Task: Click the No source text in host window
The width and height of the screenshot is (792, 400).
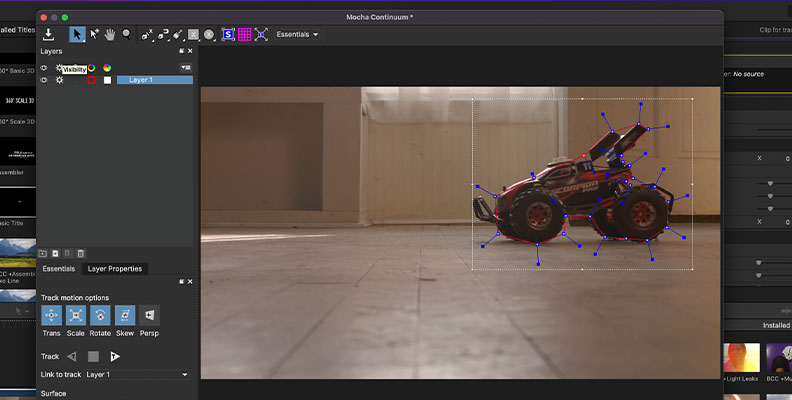Action: point(749,74)
